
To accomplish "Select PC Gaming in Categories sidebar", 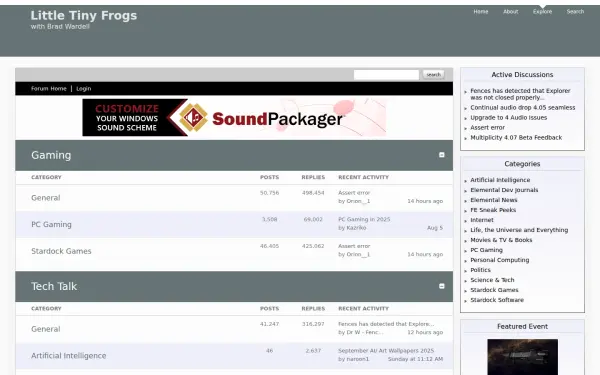I will point(486,249).
